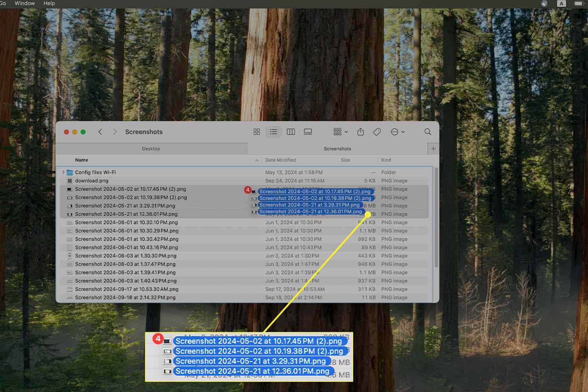Image resolution: width=588 pixels, height=392 pixels.
Task: Switch to icon grid view
Action: coord(257,132)
